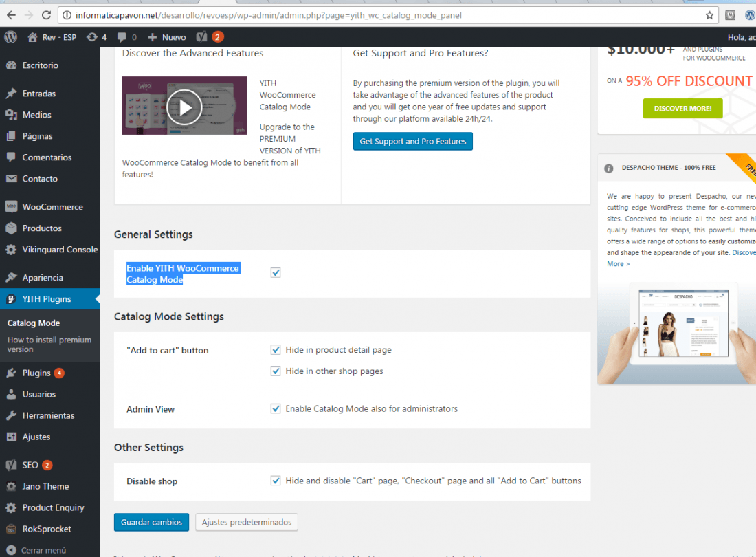Bookmark page with the star icon

(709, 15)
